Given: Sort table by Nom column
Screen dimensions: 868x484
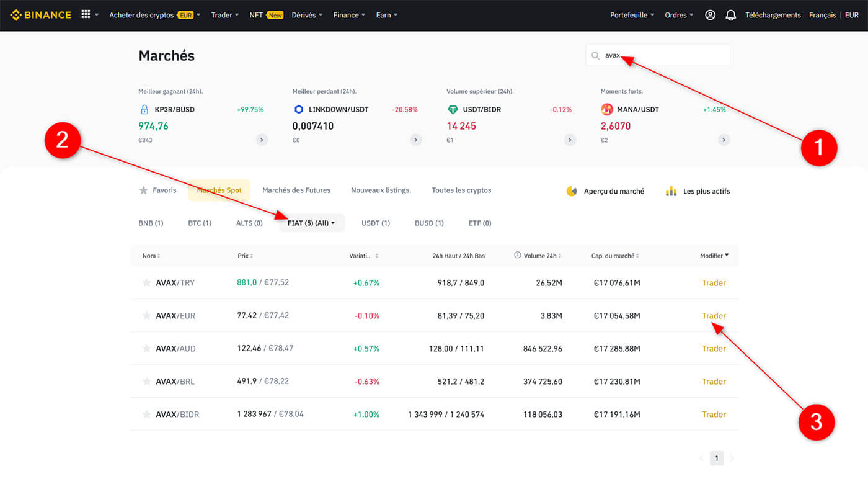Looking at the screenshot, I should [x=151, y=256].
